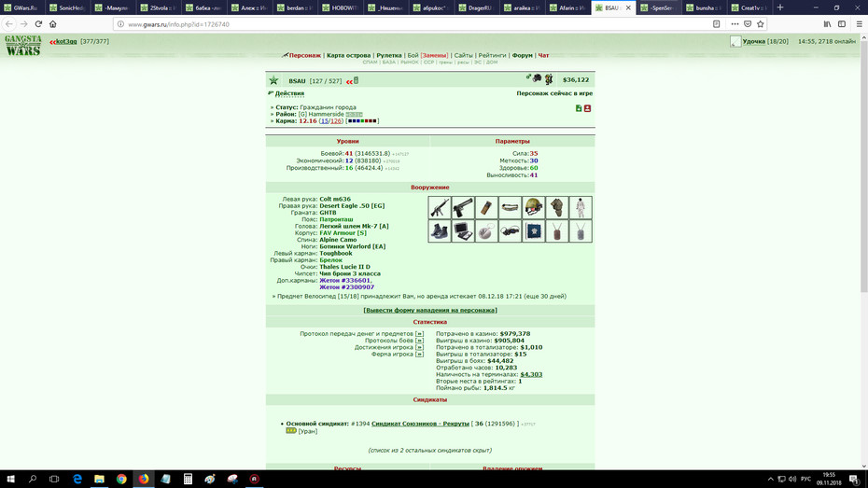The height and width of the screenshot is (488, 868).
Task: Open the Firefox hamburger menu
Action: click(x=859, y=23)
